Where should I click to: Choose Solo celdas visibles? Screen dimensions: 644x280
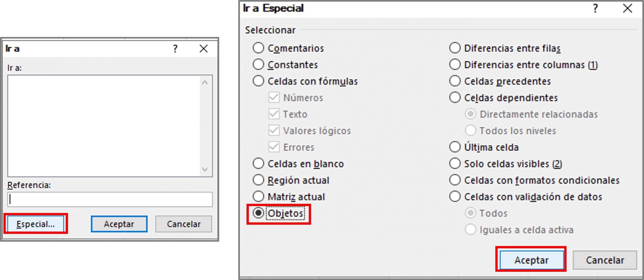pos(455,163)
